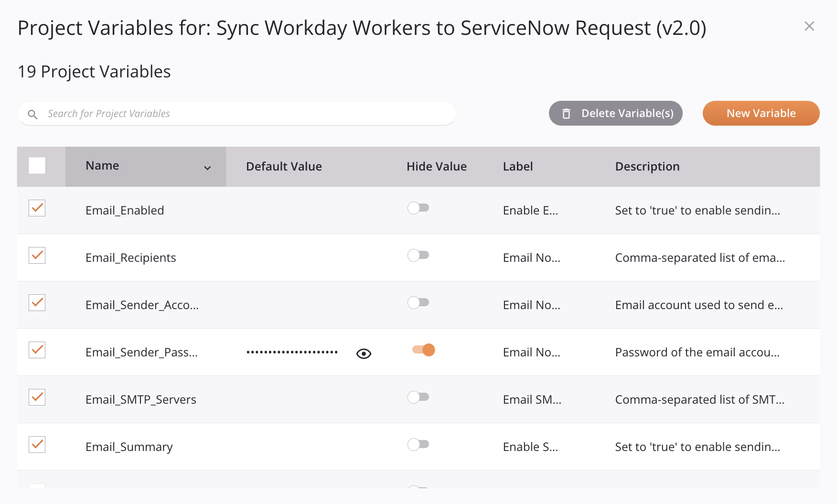Click the 'Email SM...' label cell
Viewport: 837px width, 504px height.
532,399
